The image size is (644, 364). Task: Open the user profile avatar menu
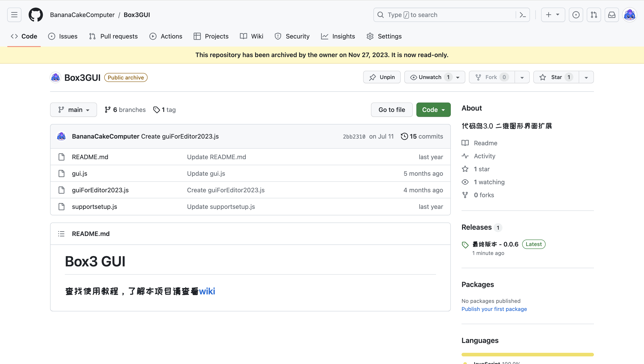click(629, 15)
